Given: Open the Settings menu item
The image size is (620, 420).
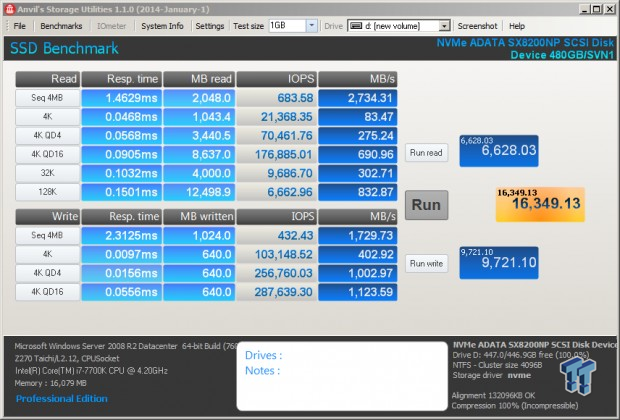Looking at the screenshot, I should (x=209, y=25).
